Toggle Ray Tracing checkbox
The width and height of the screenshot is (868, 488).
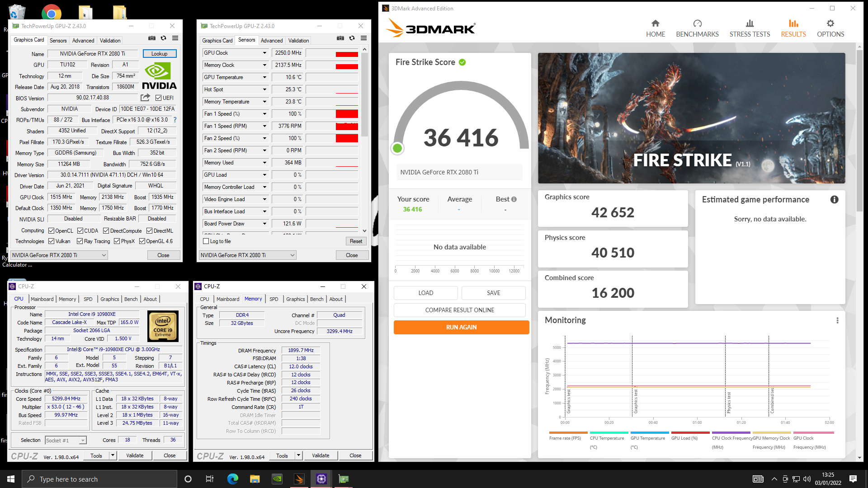pos(80,241)
